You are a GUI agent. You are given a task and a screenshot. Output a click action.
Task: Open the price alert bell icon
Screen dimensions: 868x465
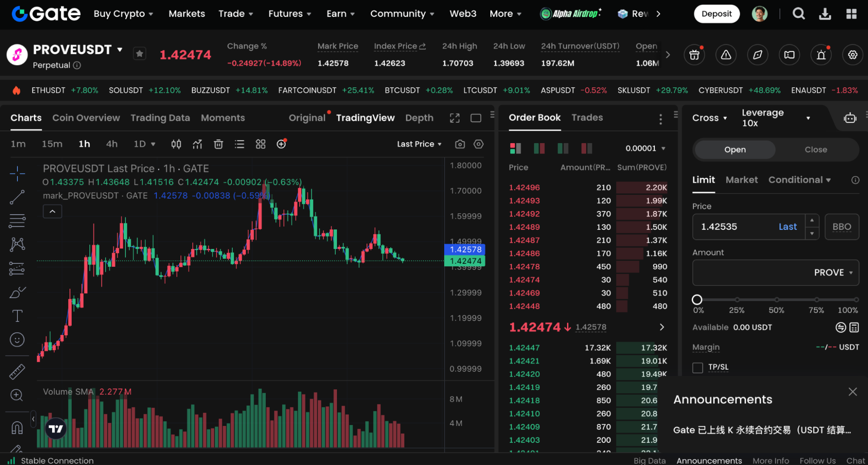pyautogui.click(x=821, y=55)
